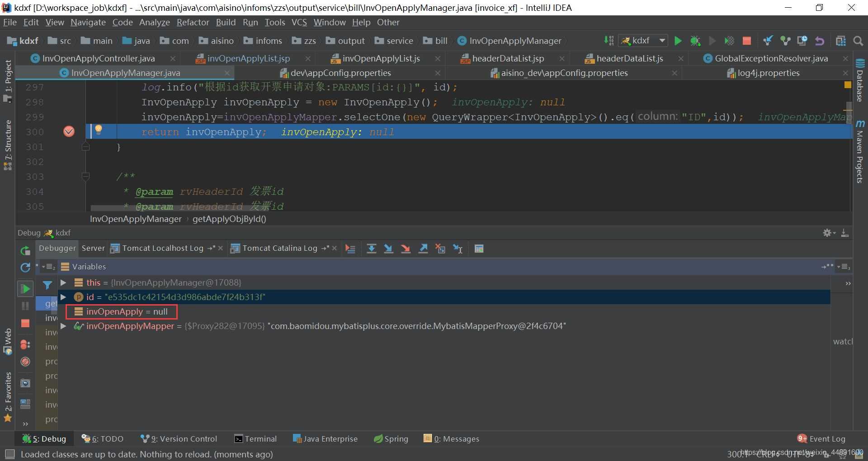Stop the app with top toolbar red square
868x461 pixels.
747,41
